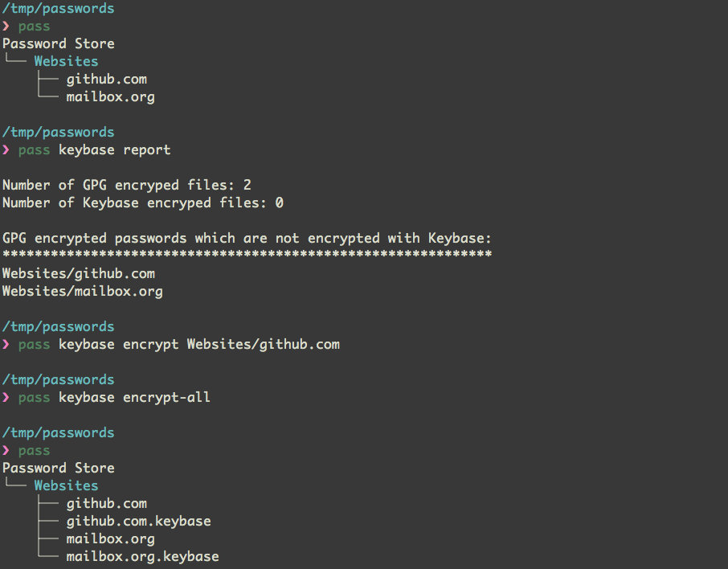Click the 'pass keybase report' command text
728x569 pixels.
[95, 150]
